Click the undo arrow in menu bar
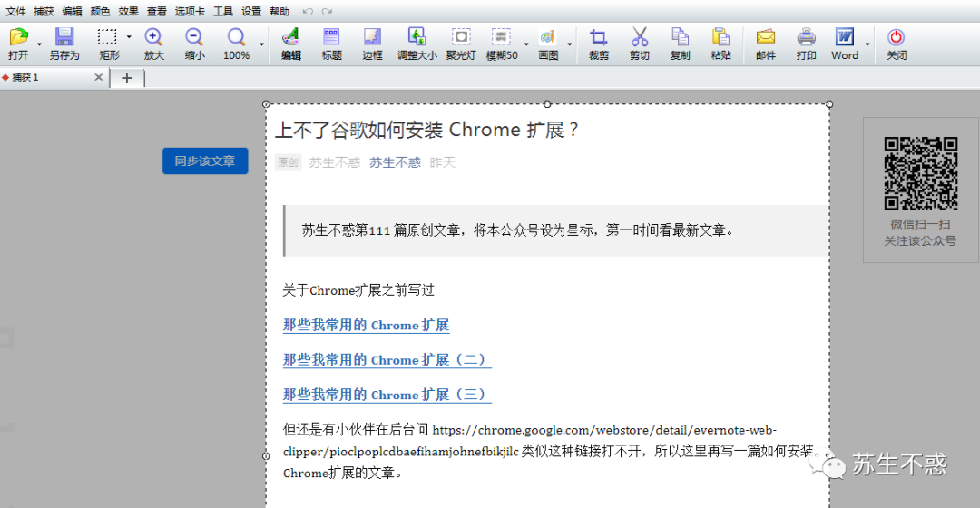This screenshot has width=980, height=508. click(308, 11)
